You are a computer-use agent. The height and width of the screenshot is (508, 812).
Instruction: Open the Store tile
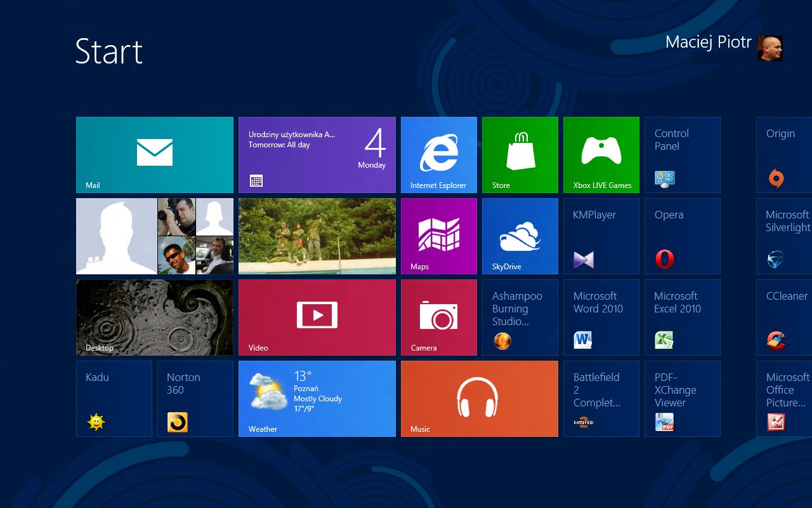tap(520, 155)
